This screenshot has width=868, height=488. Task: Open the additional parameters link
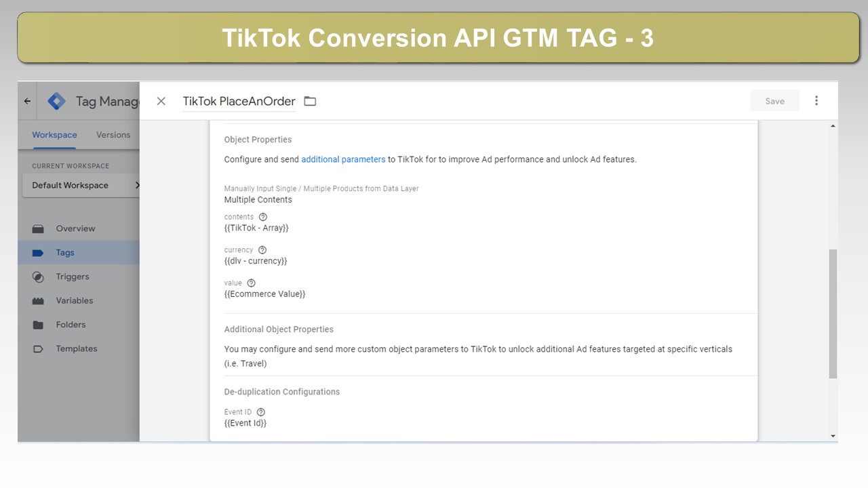tap(343, 159)
